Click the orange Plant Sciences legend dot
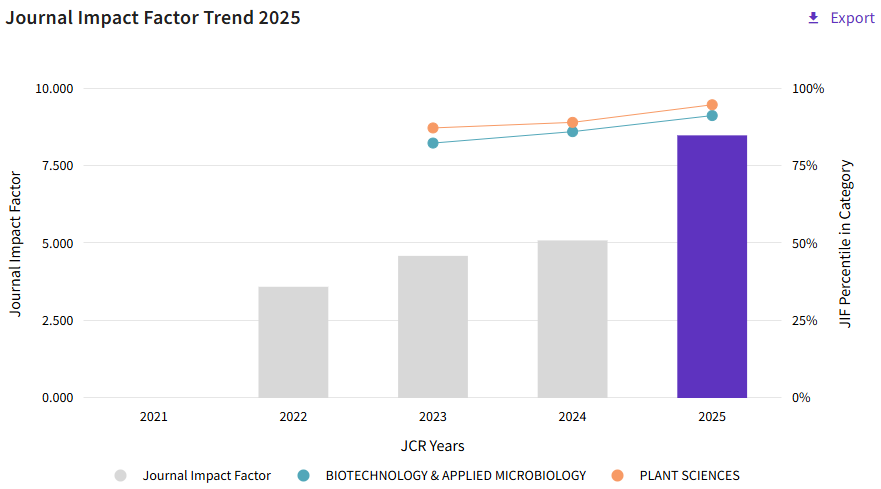The height and width of the screenshot is (489, 881). click(x=617, y=476)
